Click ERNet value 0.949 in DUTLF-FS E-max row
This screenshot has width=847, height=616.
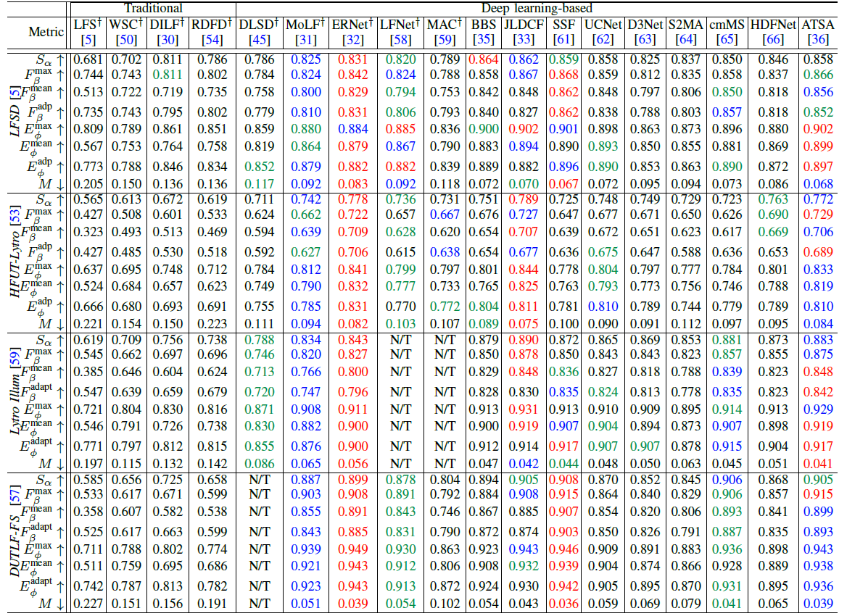point(352,549)
